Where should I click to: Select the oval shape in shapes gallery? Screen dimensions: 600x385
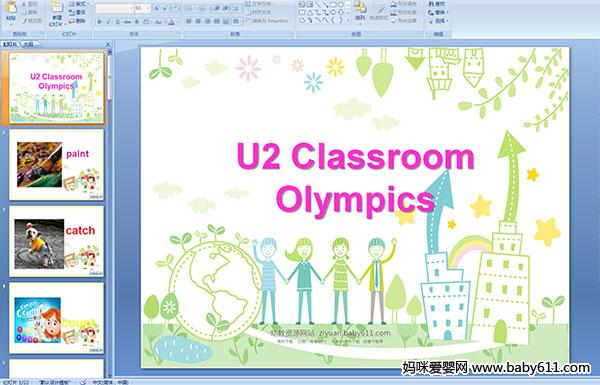point(341,4)
